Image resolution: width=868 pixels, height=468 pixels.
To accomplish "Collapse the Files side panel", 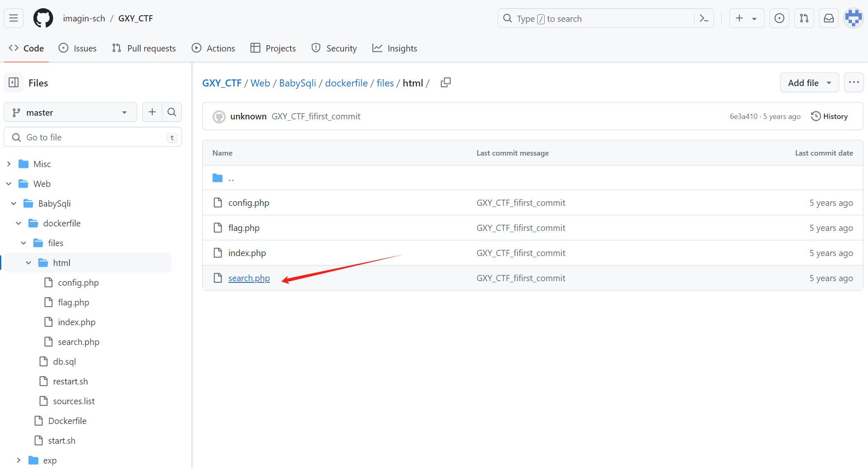I will [14, 83].
